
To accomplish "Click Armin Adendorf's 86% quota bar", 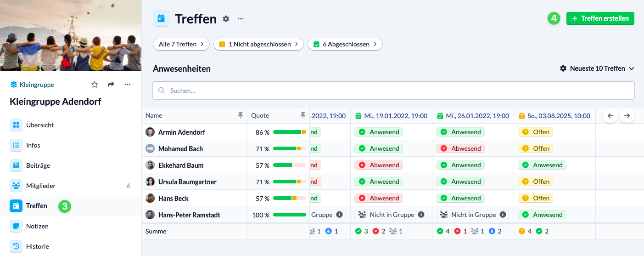I will (x=289, y=132).
